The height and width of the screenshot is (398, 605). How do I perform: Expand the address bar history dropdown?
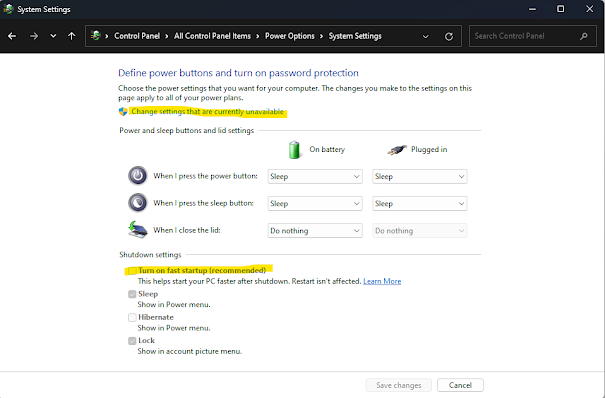click(426, 37)
